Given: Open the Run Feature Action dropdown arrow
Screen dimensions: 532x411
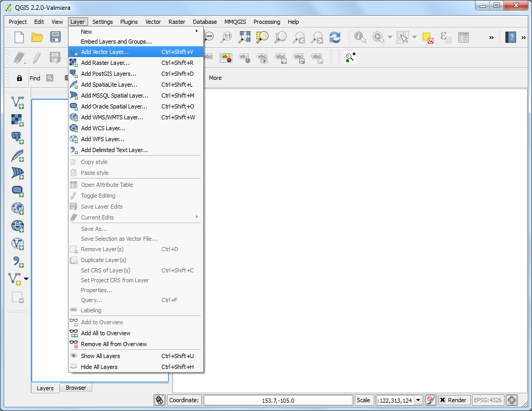Looking at the screenshot, I should tap(390, 37).
